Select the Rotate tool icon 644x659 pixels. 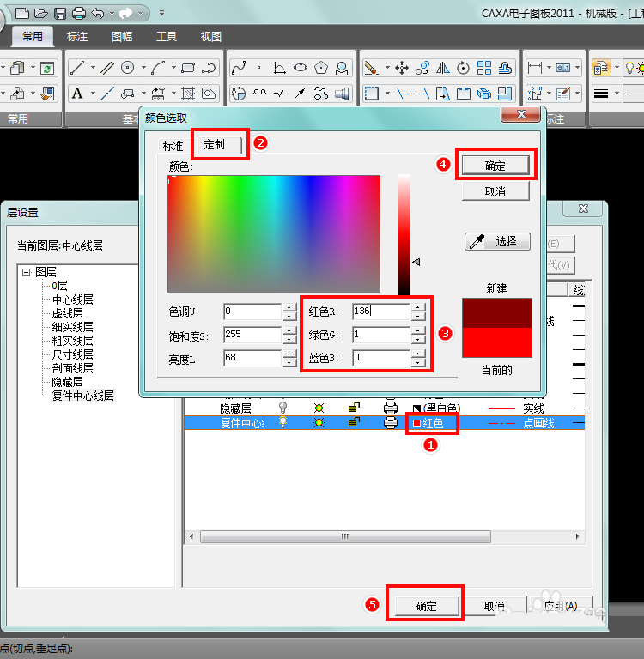coord(463,68)
